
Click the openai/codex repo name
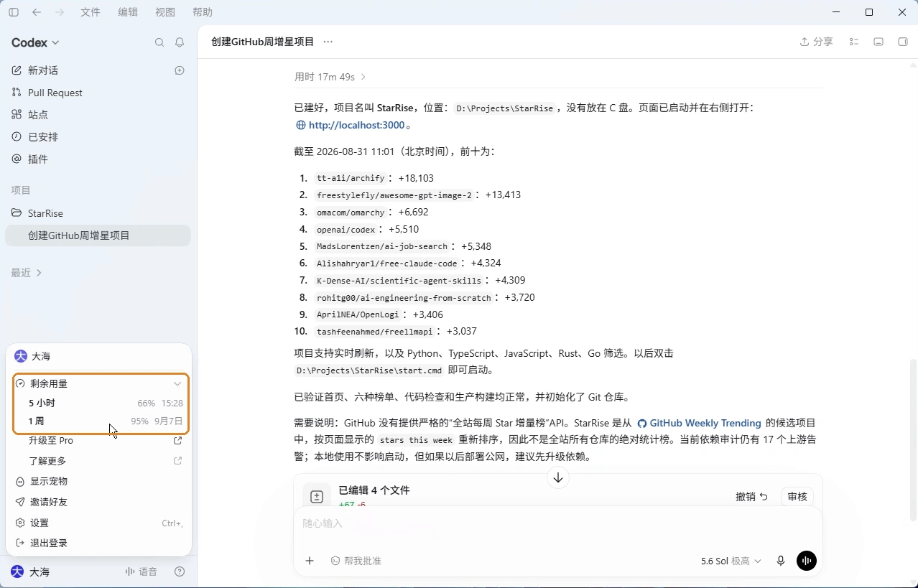click(346, 230)
